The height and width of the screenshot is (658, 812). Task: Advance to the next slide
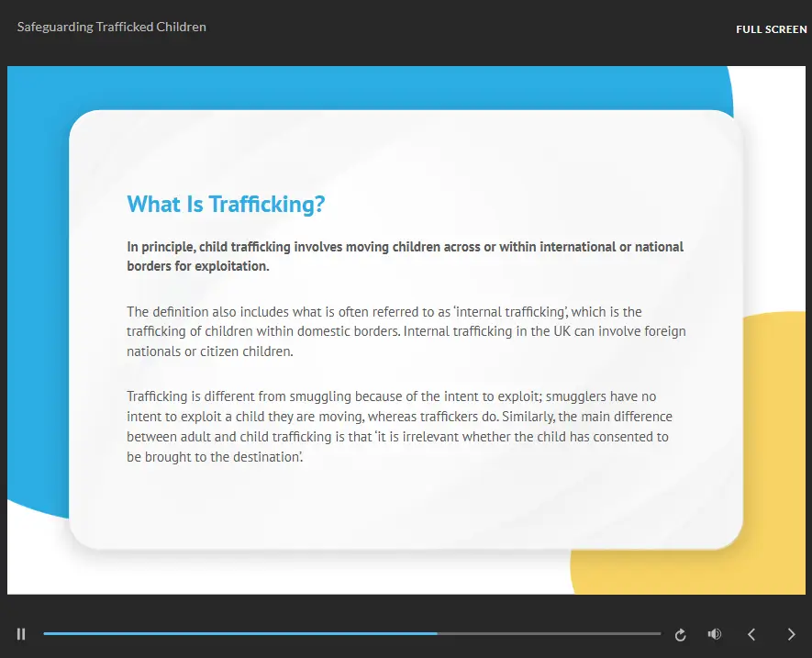(792, 634)
